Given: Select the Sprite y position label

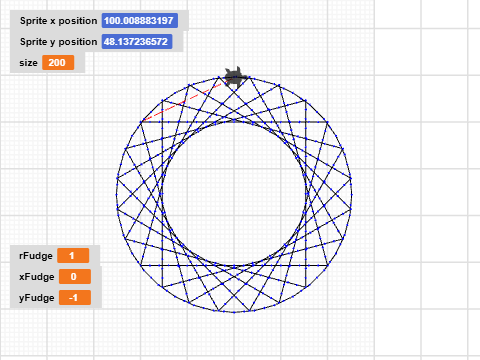Looking at the screenshot, I should point(58,42).
